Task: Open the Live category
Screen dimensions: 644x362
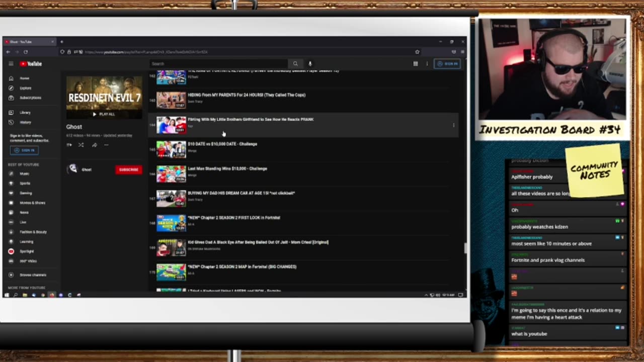Action: point(23,222)
